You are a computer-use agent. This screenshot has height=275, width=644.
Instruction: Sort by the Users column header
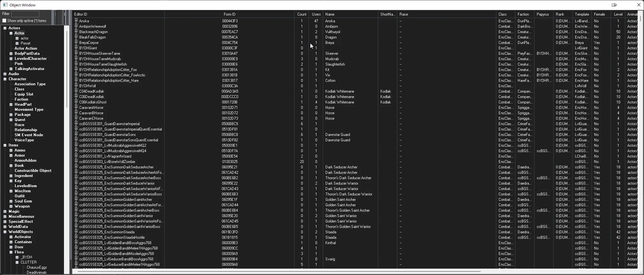[x=316, y=14]
